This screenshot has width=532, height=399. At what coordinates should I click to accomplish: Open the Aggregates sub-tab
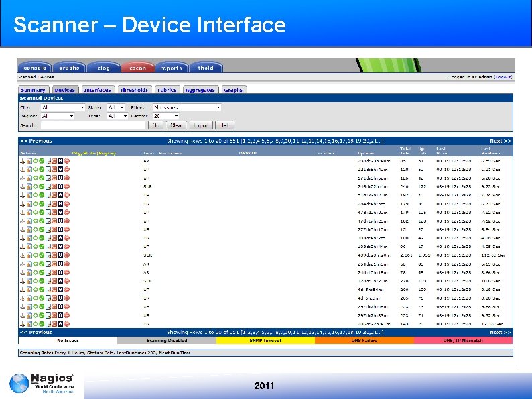200,90
